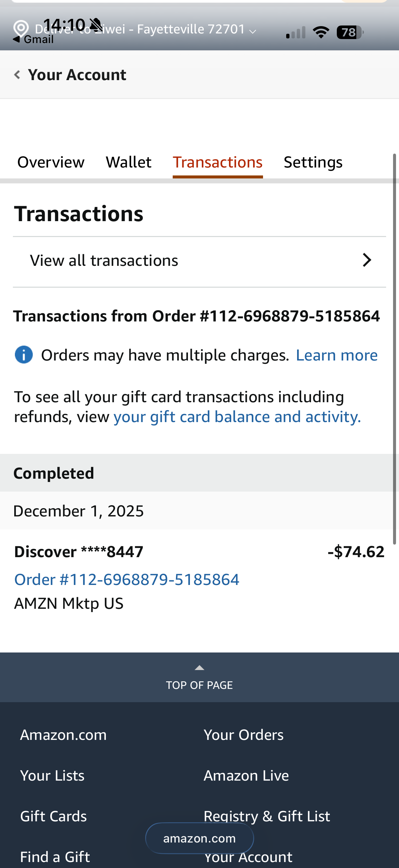Open the Settings tab
The height and width of the screenshot is (868, 399).
pyautogui.click(x=313, y=163)
